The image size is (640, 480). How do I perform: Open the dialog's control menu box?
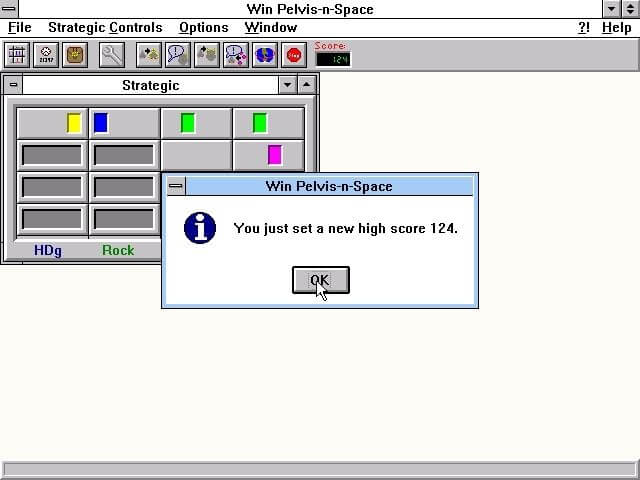(x=176, y=186)
